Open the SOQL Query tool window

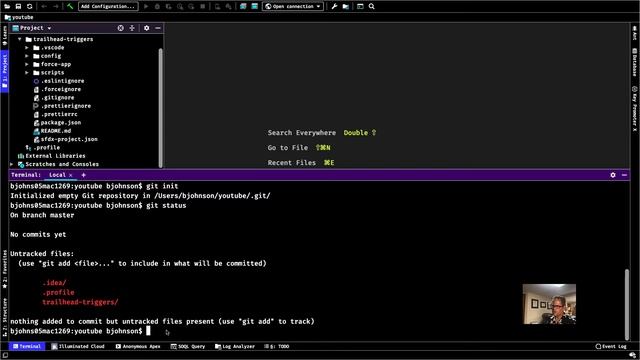pyautogui.click(x=188, y=346)
